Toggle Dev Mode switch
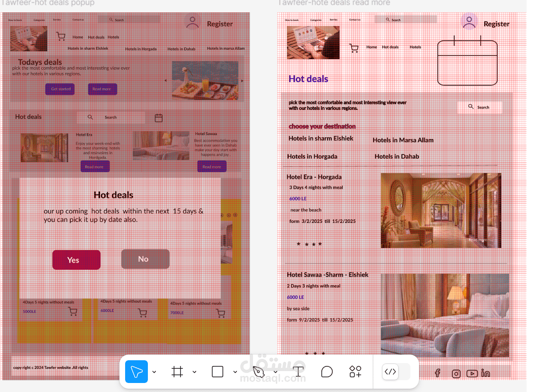Screen dimensions: 546x392 coord(396,372)
